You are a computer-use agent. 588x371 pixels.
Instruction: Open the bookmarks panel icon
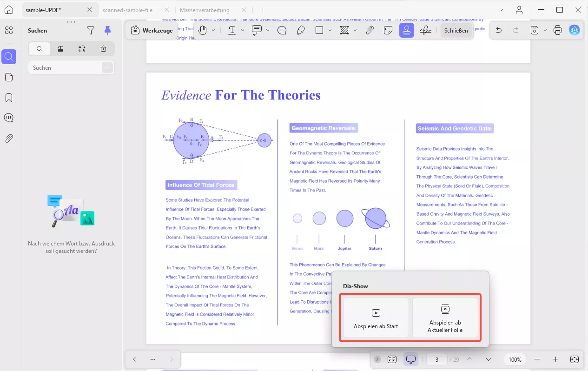9,98
